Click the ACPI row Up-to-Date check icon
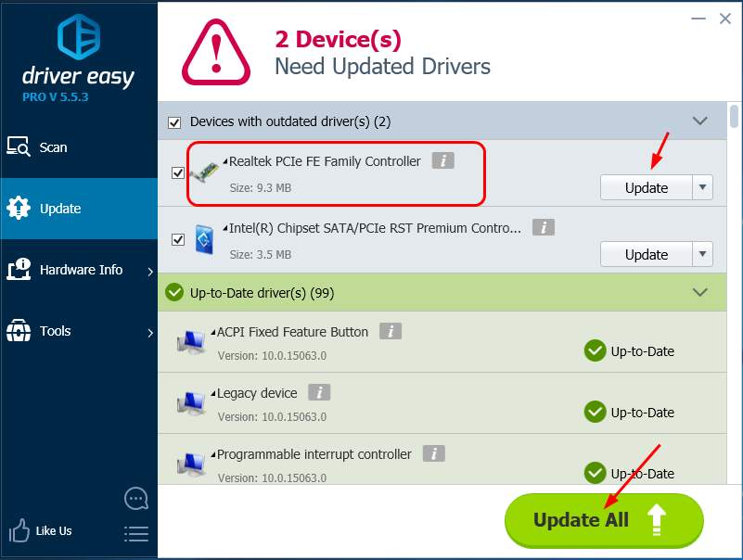This screenshot has height=560, width=743. (596, 351)
